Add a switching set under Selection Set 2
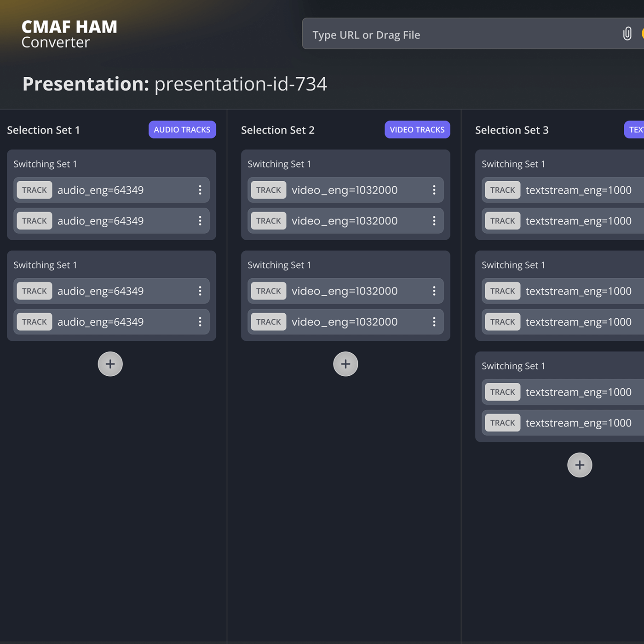The image size is (644, 644). 345,364
